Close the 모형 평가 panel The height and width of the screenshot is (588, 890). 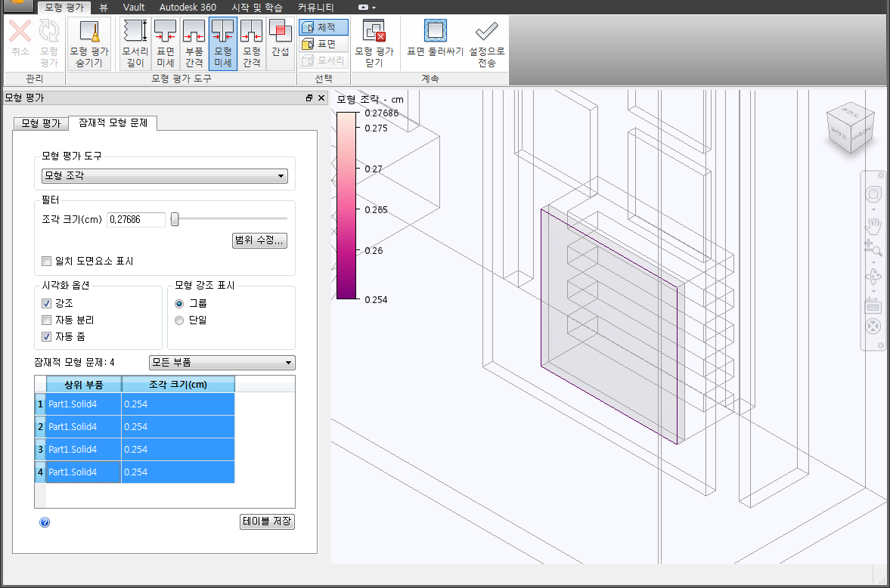tap(321, 98)
